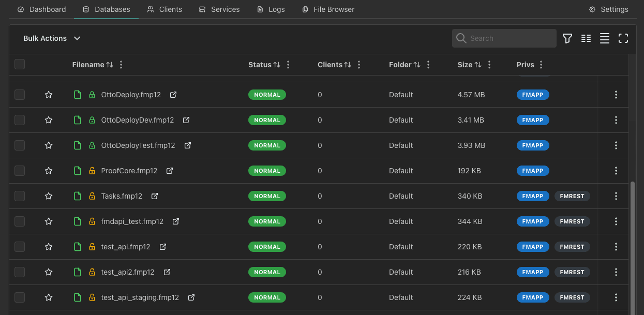
Task: Open the Filename column options menu
Action: point(121,65)
